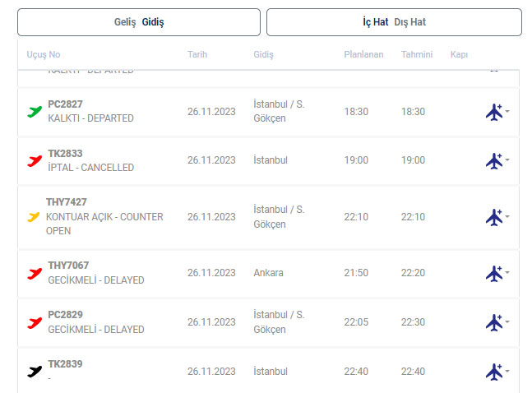Click the Tahmini column header
Image resolution: width=532 pixels, height=393 pixels.
point(417,54)
